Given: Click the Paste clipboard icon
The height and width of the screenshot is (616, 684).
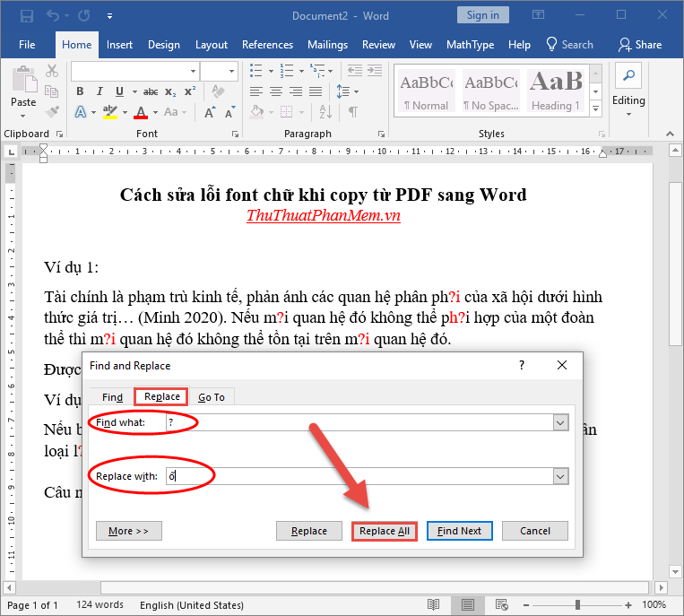Looking at the screenshot, I should 23,81.
